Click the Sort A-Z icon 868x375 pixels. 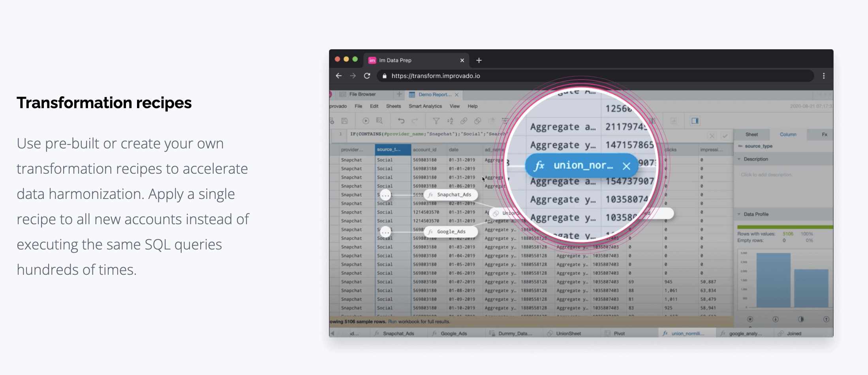click(x=450, y=121)
